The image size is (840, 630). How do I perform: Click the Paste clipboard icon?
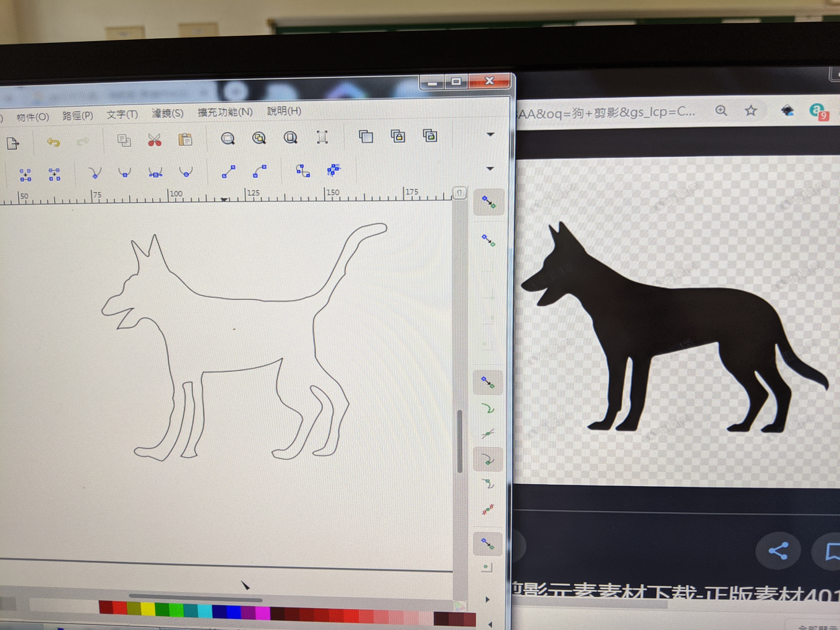(x=185, y=139)
